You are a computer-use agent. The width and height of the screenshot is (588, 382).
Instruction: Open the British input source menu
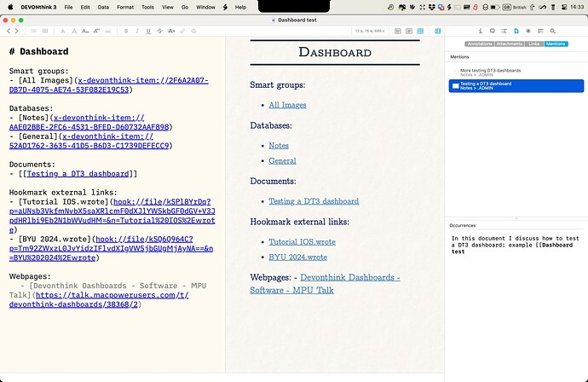[514, 7]
